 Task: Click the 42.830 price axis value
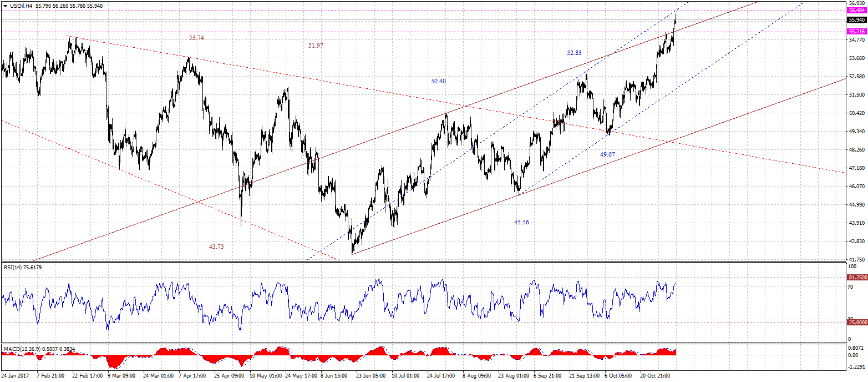(x=856, y=242)
